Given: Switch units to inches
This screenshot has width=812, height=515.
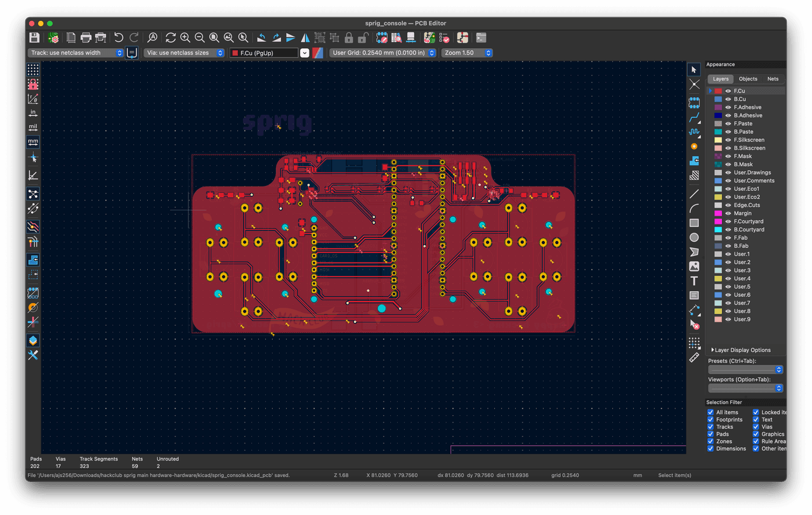Looking at the screenshot, I should click(x=33, y=113).
